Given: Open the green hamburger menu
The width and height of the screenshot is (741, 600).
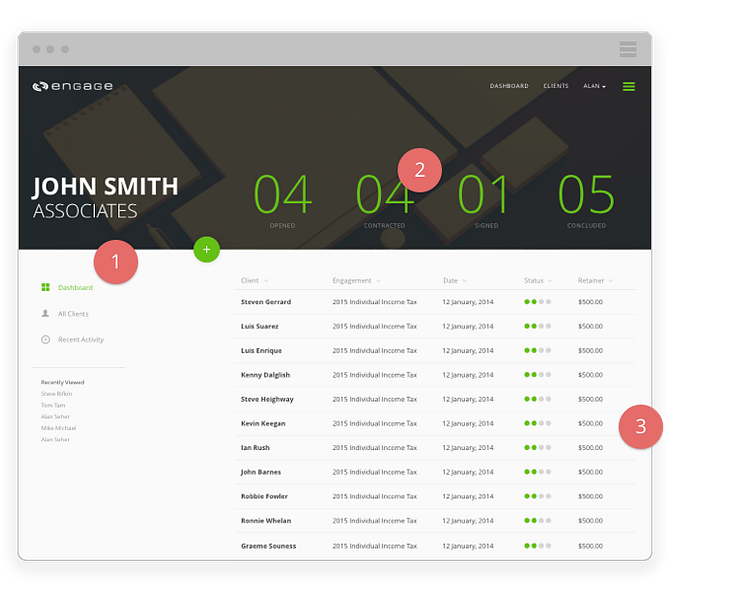Looking at the screenshot, I should [629, 86].
